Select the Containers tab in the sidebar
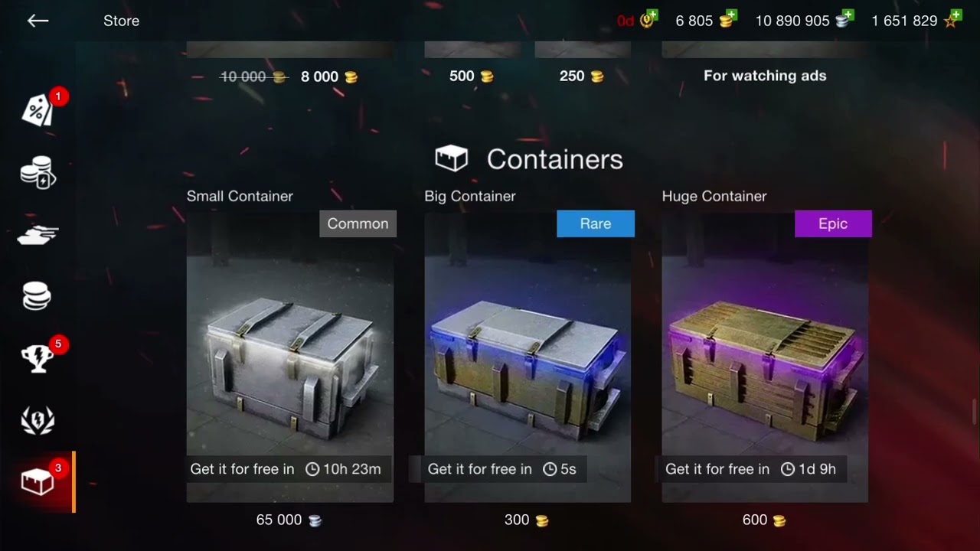Viewport: 980px width, 551px height. pos(38,482)
